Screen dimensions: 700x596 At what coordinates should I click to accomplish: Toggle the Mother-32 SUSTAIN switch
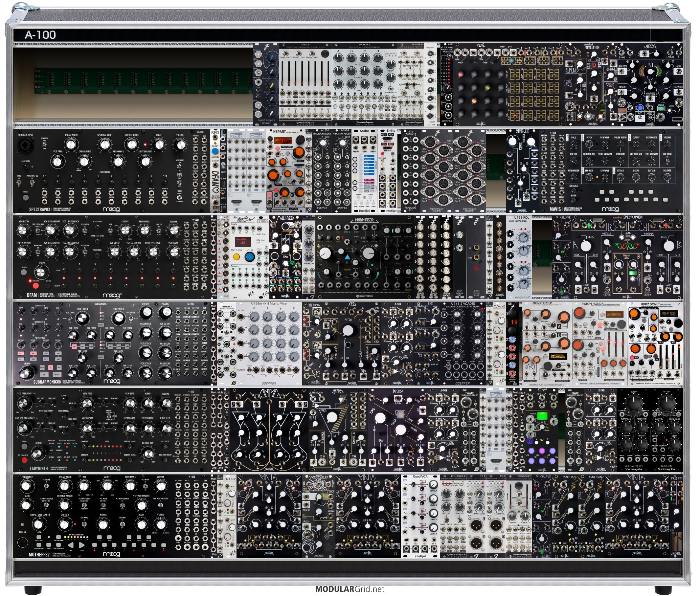tap(122, 524)
